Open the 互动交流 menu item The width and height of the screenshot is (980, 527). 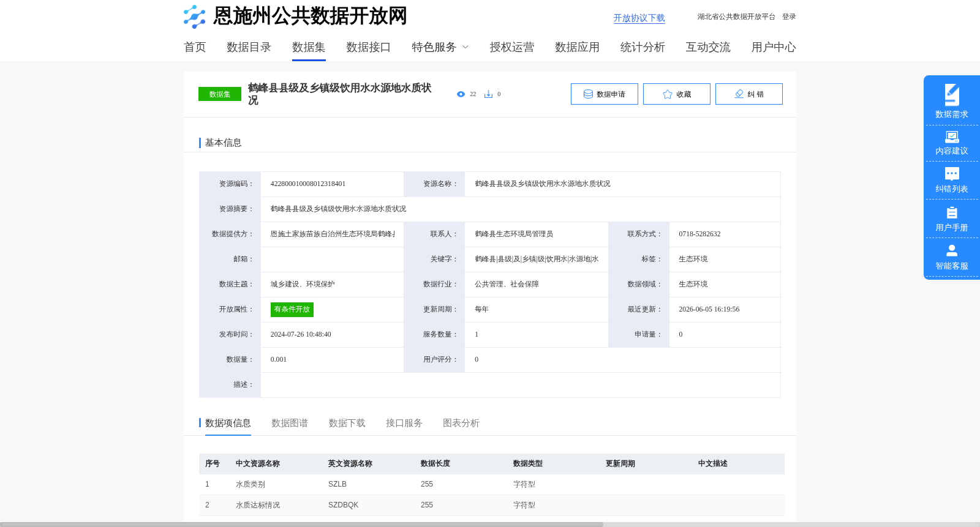(x=708, y=47)
